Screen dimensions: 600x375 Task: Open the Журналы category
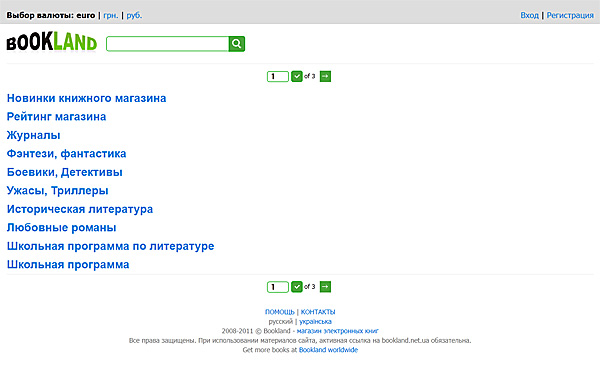pyautogui.click(x=34, y=135)
